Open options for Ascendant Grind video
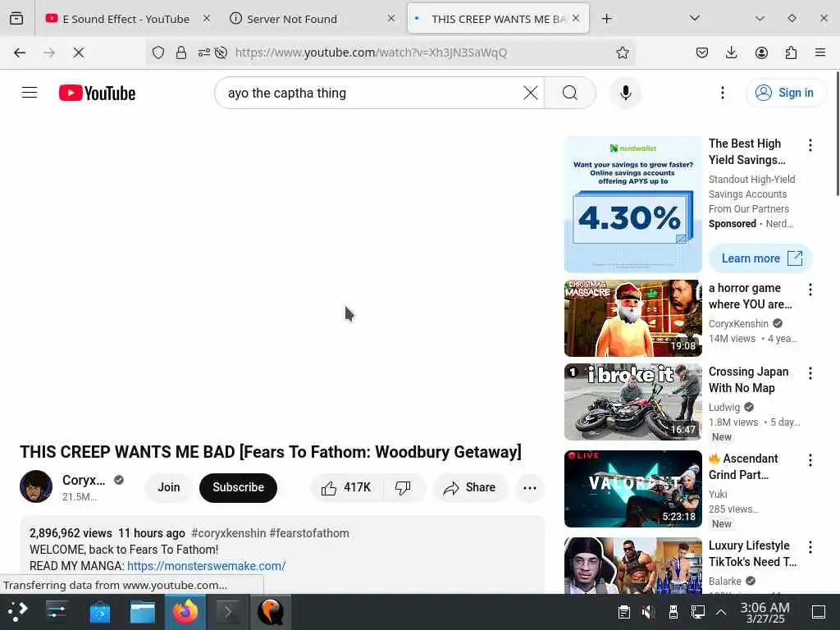 [x=810, y=460]
